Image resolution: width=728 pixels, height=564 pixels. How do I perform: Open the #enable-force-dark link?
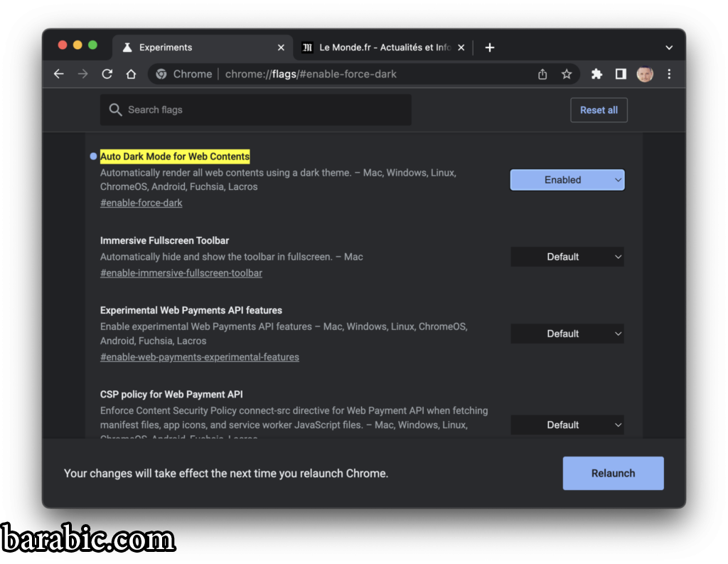click(141, 203)
